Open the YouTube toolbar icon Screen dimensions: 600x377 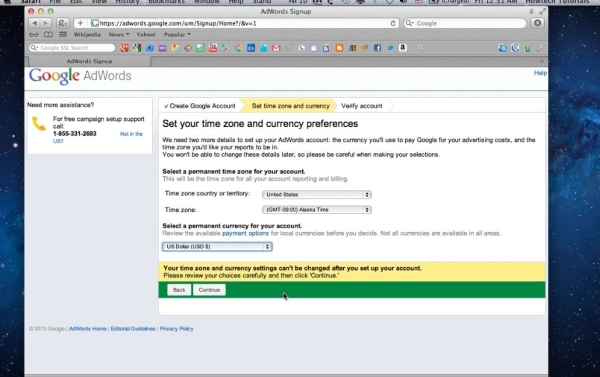click(x=213, y=48)
